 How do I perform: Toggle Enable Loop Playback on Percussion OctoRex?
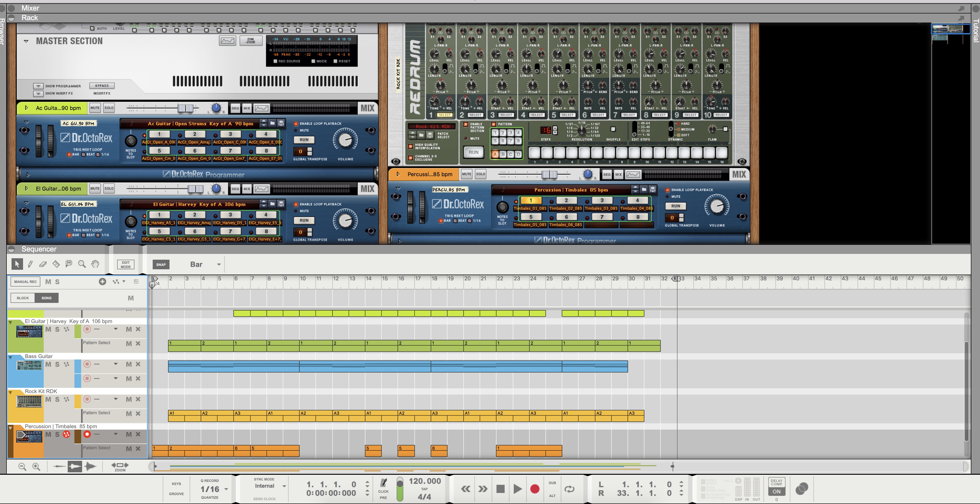(x=667, y=190)
